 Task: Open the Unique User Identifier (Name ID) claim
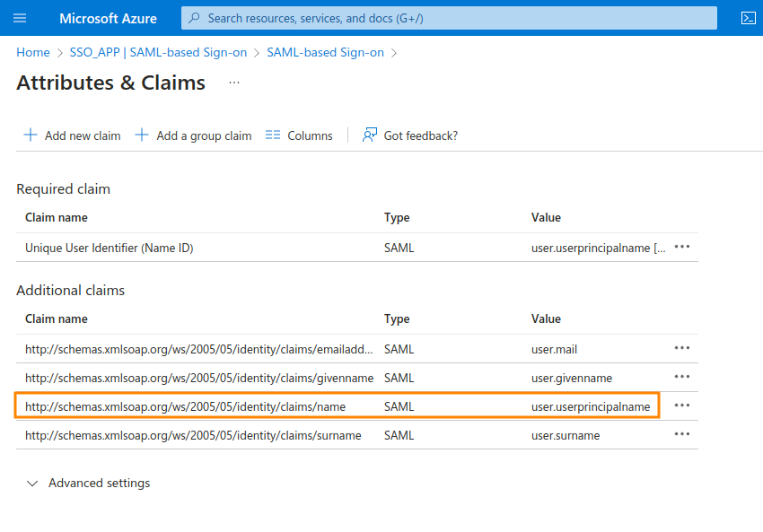(x=110, y=248)
